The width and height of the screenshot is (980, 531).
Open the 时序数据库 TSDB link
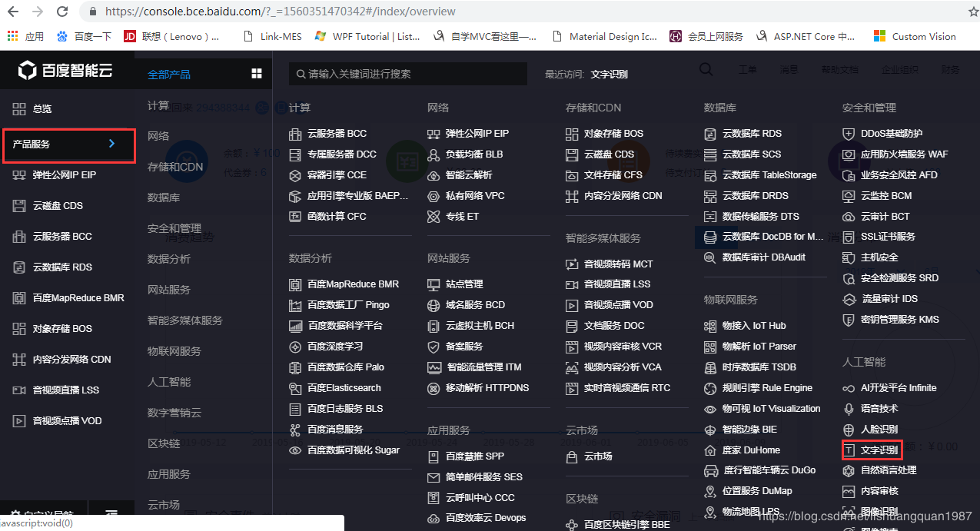coord(759,367)
